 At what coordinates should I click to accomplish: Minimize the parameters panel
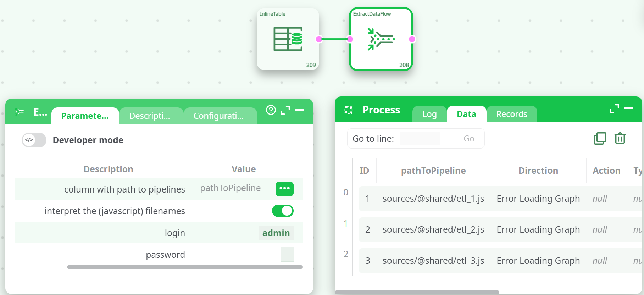[300, 110]
